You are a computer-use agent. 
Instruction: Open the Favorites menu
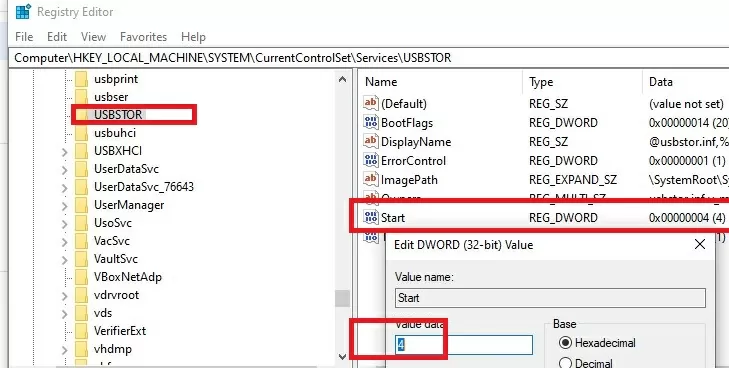coord(143,37)
